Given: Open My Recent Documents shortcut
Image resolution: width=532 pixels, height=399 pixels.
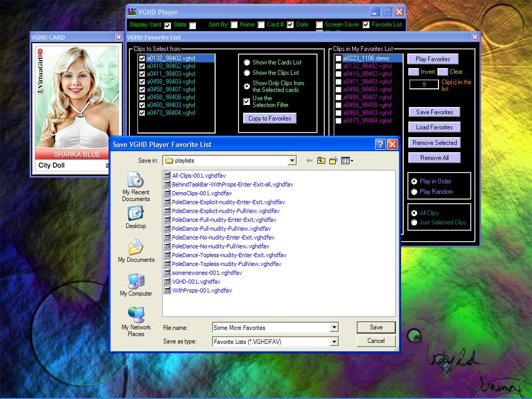Looking at the screenshot, I should pos(136,187).
